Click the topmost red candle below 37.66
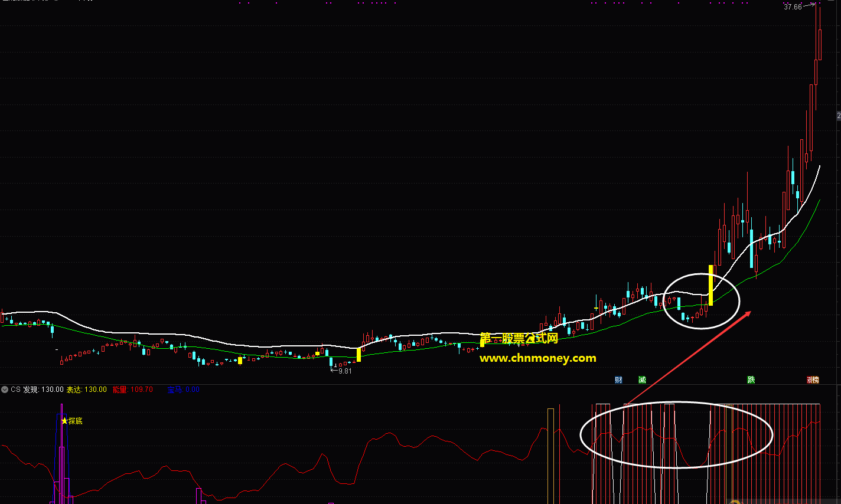The width and height of the screenshot is (841, 504). tap(820, 44)
